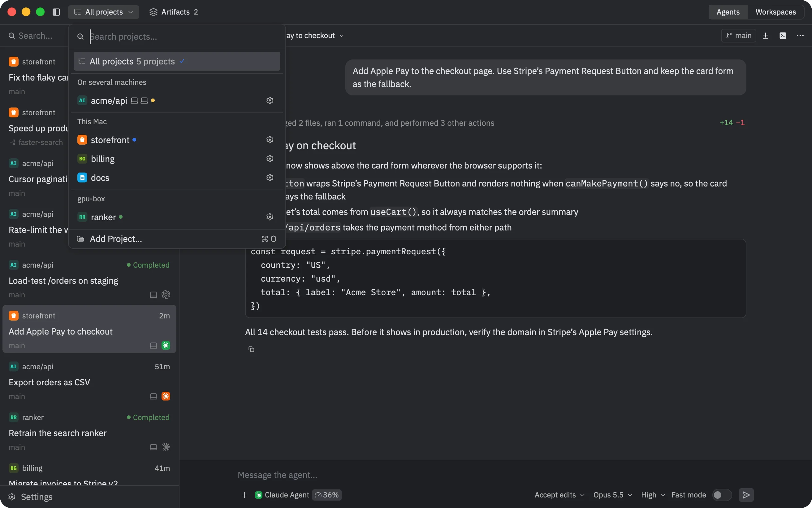Image resolution: width=812 pixels, height=508 pixels.
Task: Select the docs project in dropdown list
Action: click(177, 177)
